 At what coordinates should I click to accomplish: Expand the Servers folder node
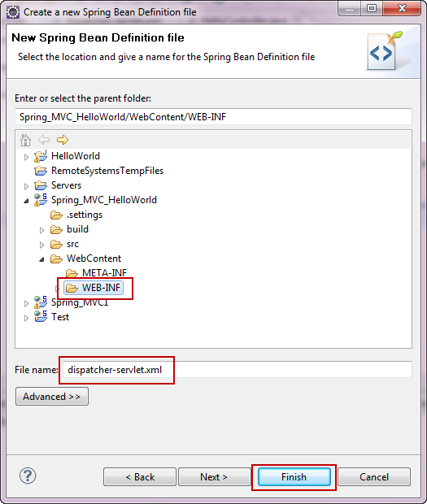(26, 186)
